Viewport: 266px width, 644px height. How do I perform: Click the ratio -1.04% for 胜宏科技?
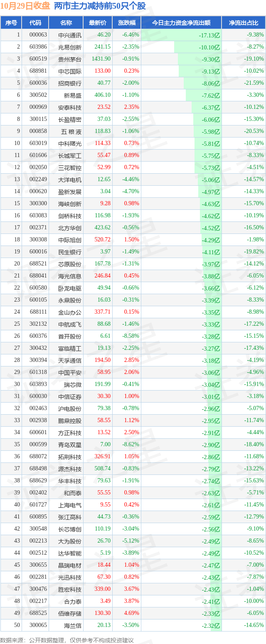point(255,589)
